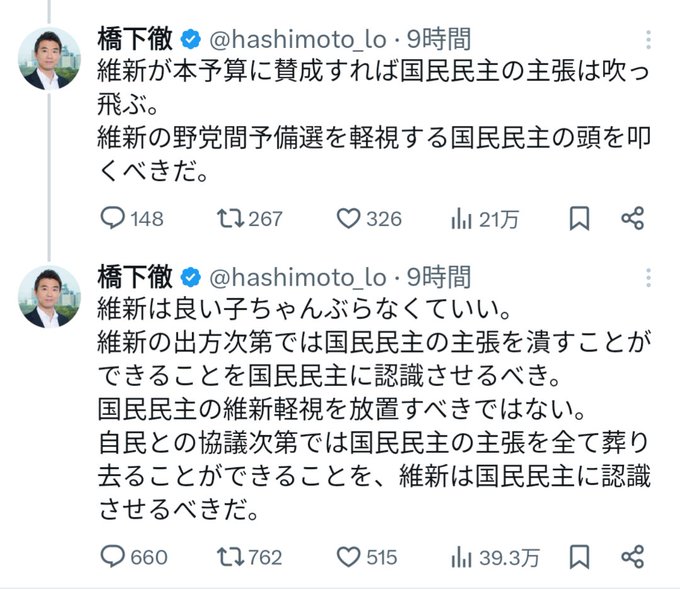The height and width of the screenshot is (590, 680).
Task: Open 橋下徹 avatar on second tweet
Action: click(49, 297)
